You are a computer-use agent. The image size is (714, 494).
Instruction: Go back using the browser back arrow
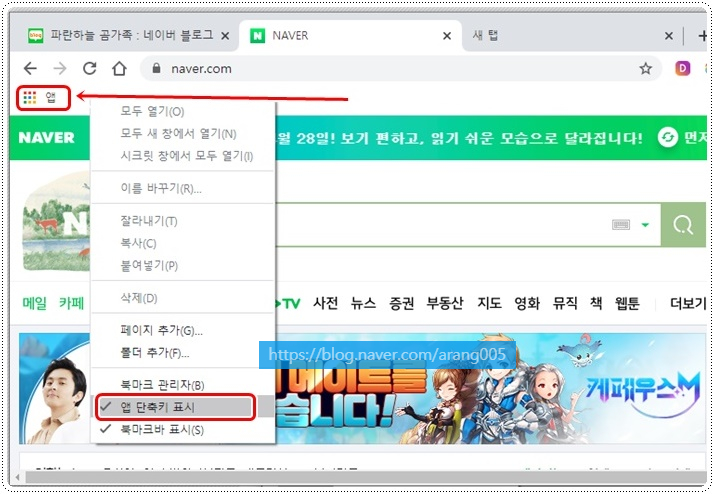point(30,68)
